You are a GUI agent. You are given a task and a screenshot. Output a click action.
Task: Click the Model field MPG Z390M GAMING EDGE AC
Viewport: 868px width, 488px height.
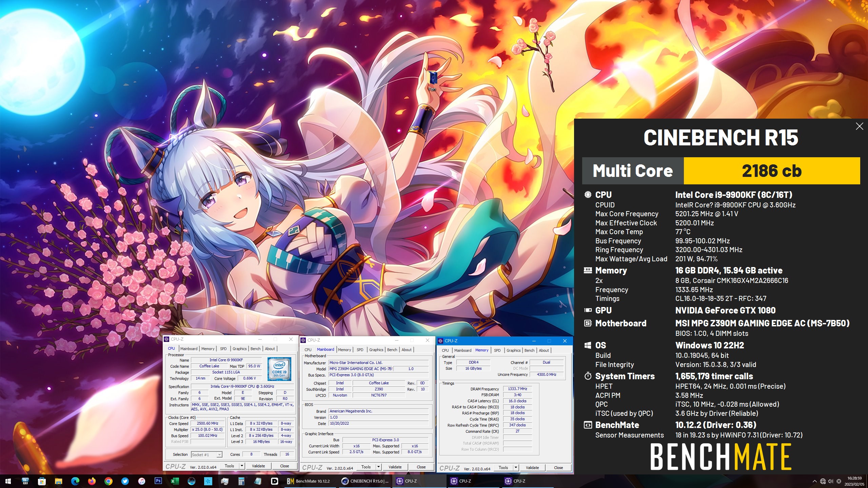(361, 369)
